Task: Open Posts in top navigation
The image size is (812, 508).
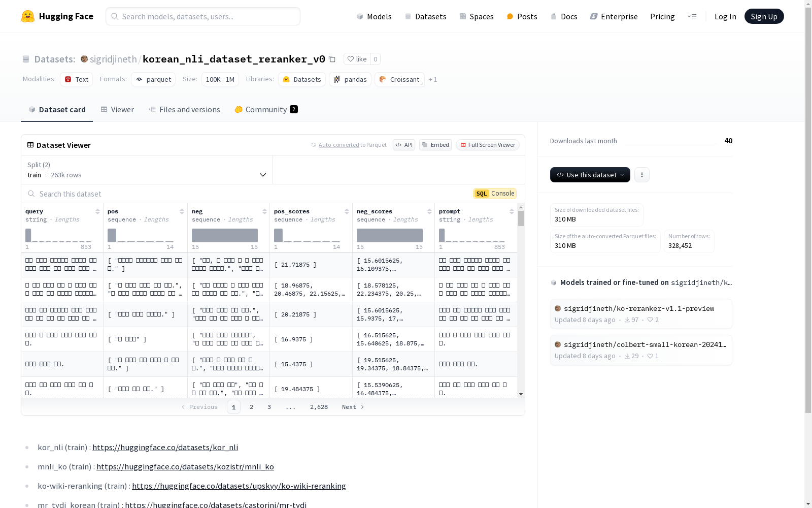Action: (522, 16)
